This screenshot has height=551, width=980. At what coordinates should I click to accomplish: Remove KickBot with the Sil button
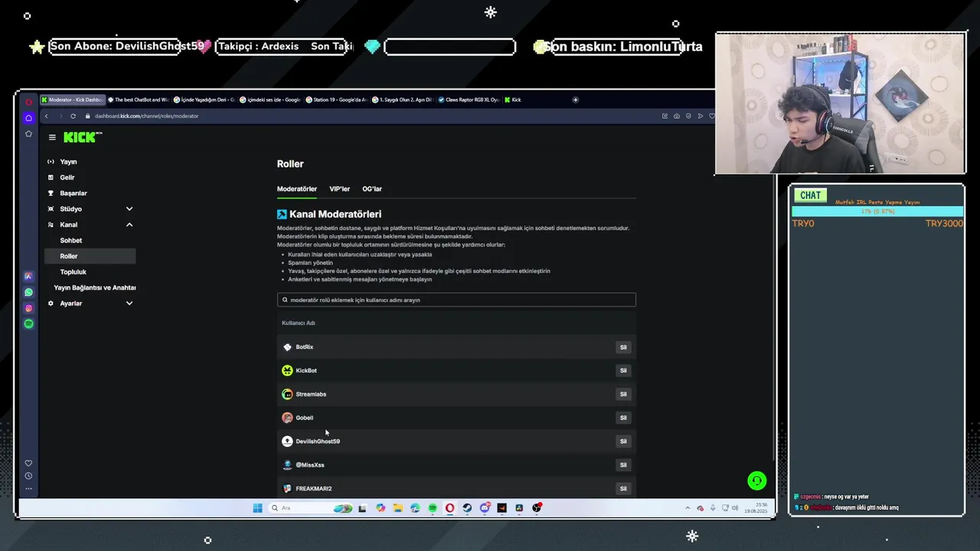pos(623,370)
